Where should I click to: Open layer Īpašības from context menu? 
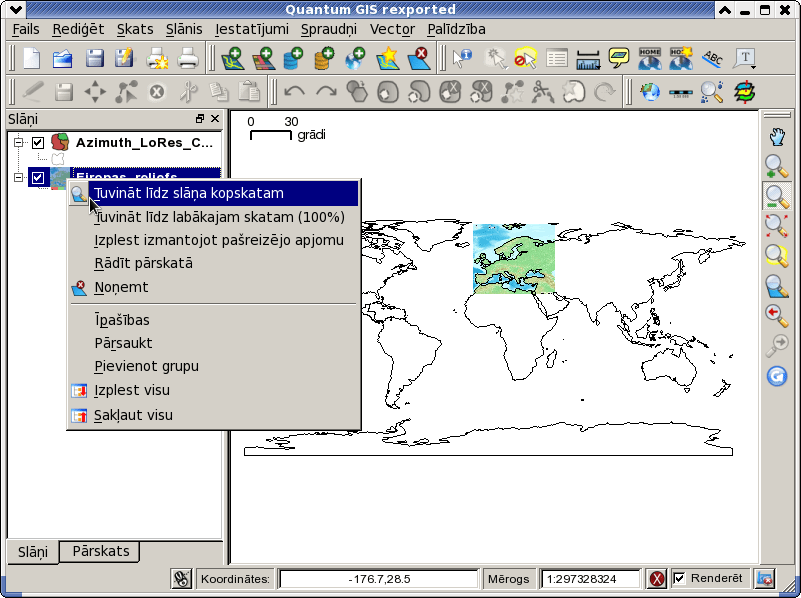pyautogui.click(x=214, y=320)
